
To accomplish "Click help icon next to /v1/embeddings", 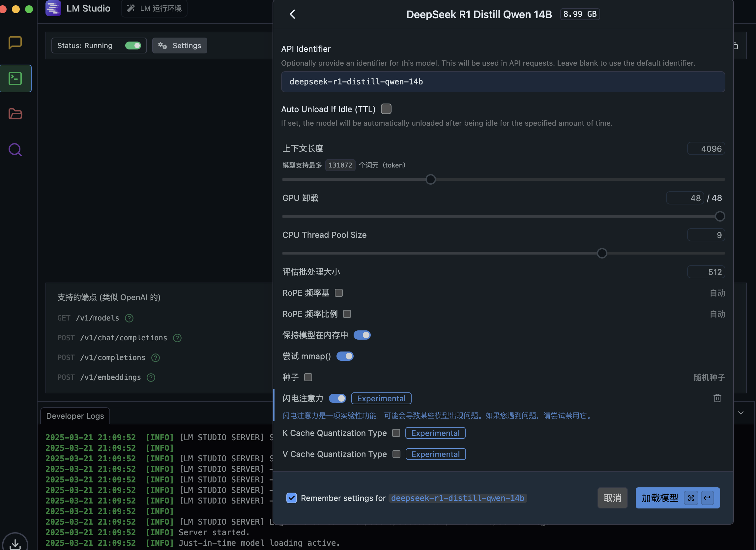I will tap(151, 377).
